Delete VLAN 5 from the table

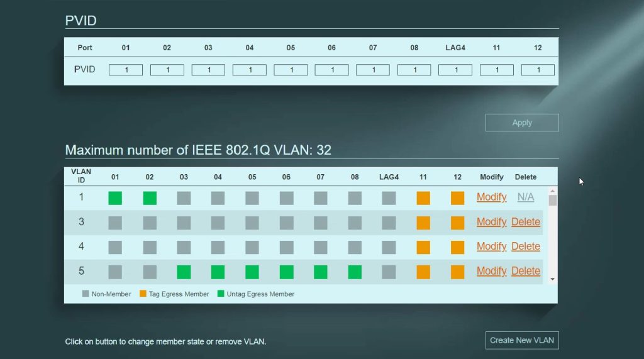point(525,271)
